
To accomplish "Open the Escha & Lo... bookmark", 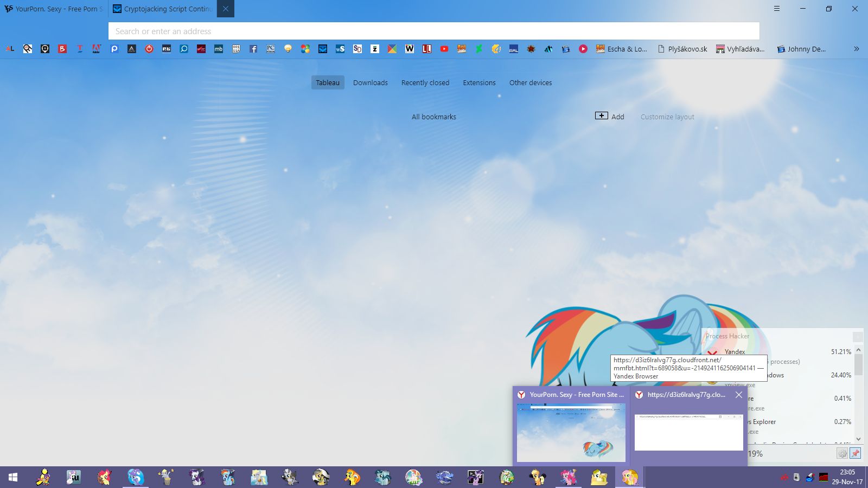I will pos(622,49).
